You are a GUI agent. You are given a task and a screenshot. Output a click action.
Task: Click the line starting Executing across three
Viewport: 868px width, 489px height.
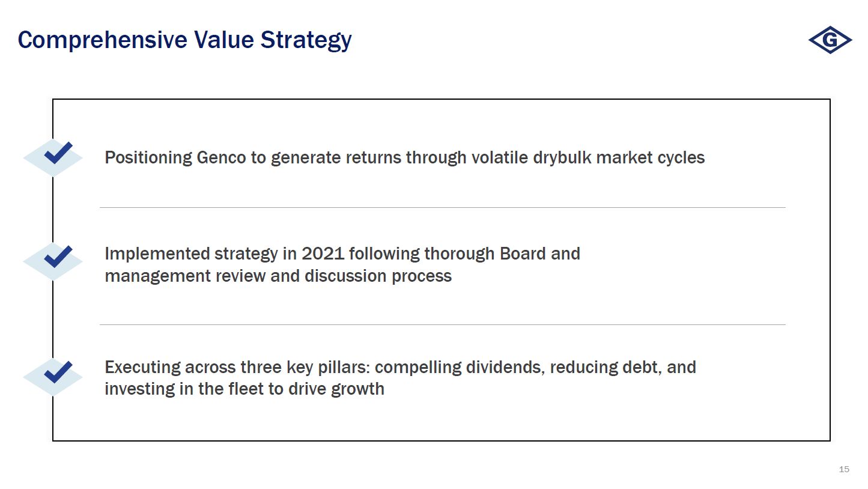[400, 366]
